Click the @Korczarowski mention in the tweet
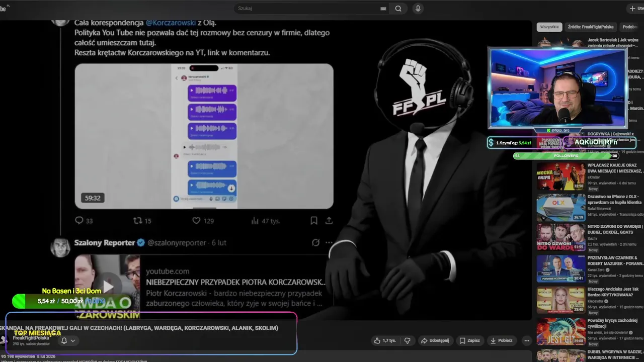644x362 pixels. click(x=170, y=23)
